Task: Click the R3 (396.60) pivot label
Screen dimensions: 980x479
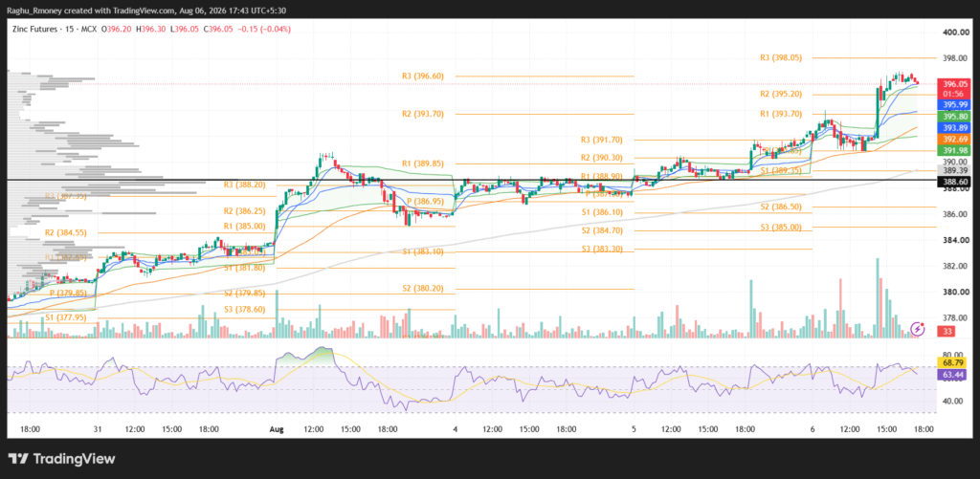Action: (422, 76)
